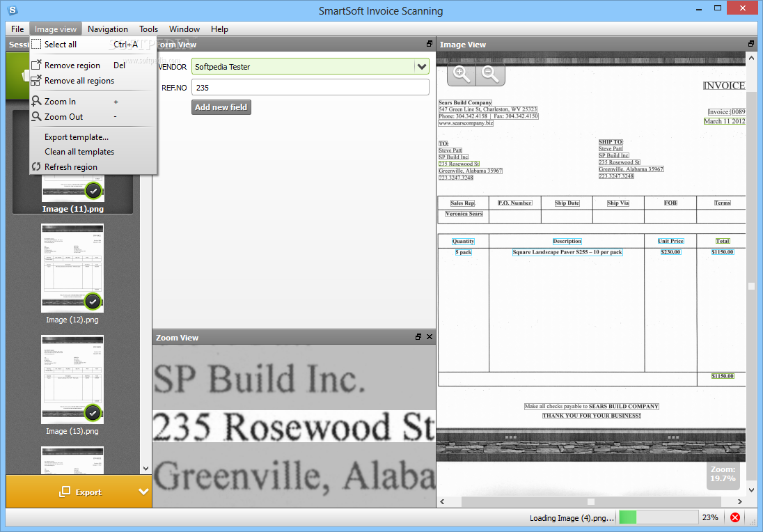Choose Clean all templates entry
This screenshot has height=532, width=763.
(x=93, y=151)
